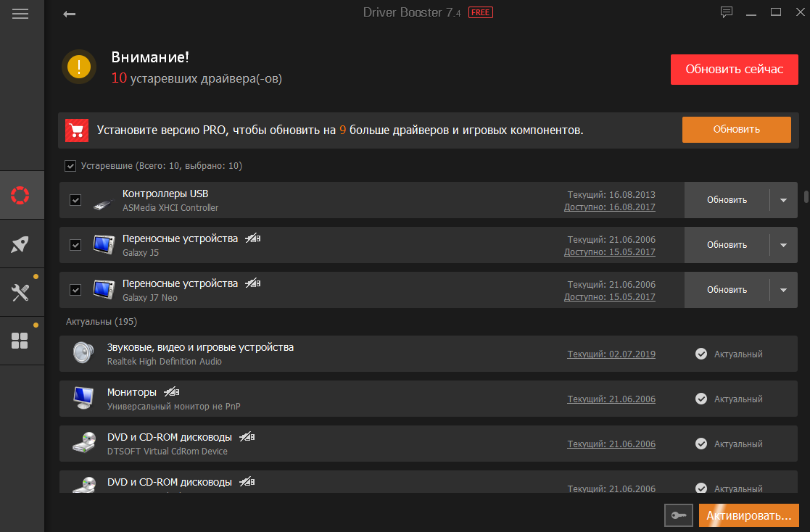Click the vertical scrollbar thumb
The image size is (810, 532).
pyautogui.click(x=806, y=196)
